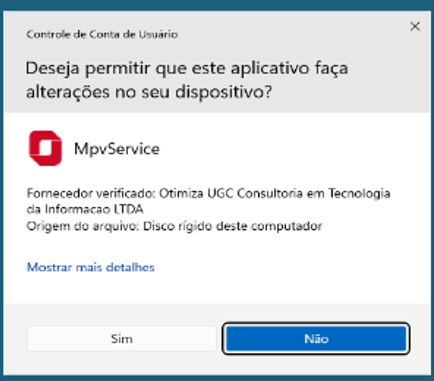Click the Fornecedor verificado label
The image size is (434, 381).
[91, 193]
